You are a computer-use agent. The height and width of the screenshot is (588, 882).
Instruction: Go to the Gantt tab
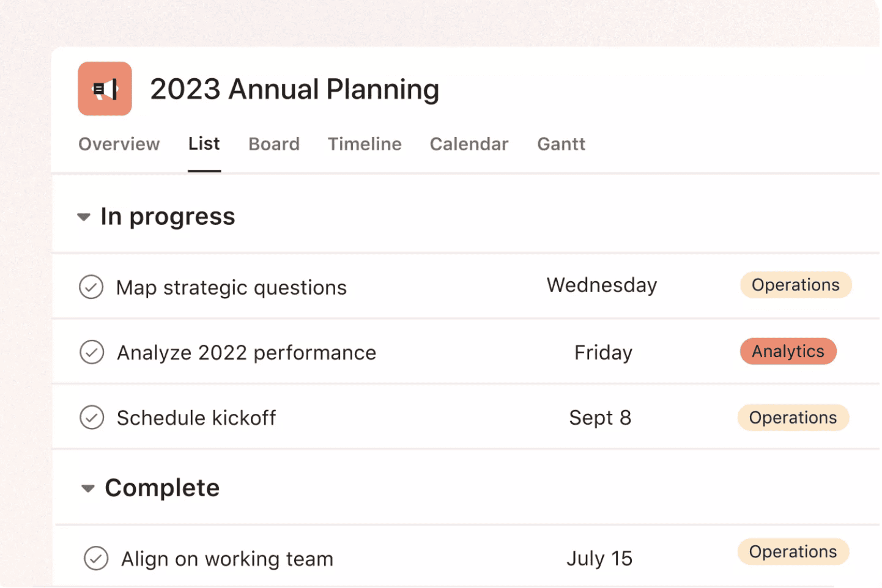pos(561,144)
